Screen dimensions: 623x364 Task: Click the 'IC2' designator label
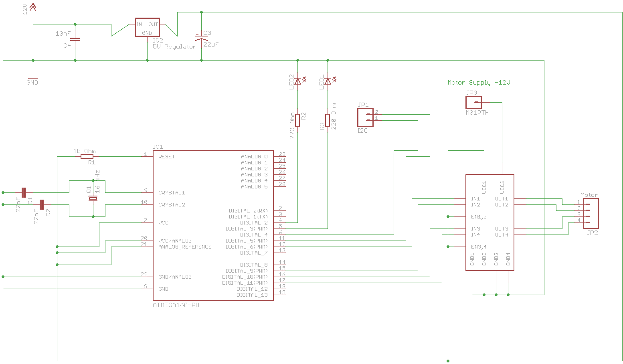tap(158, 40)
